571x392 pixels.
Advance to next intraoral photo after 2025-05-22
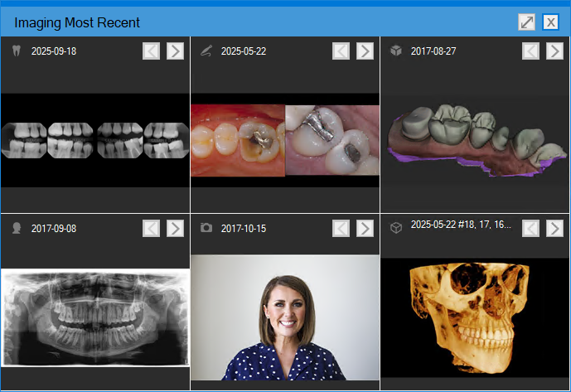pyautogui.click(x=365, y=51)
